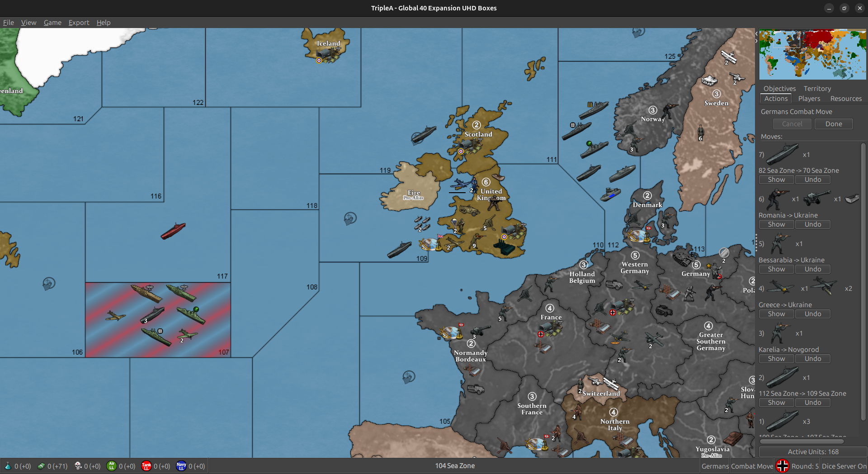Open the Game menu
The width and height of the screenshot is (868, 474).
52,23
